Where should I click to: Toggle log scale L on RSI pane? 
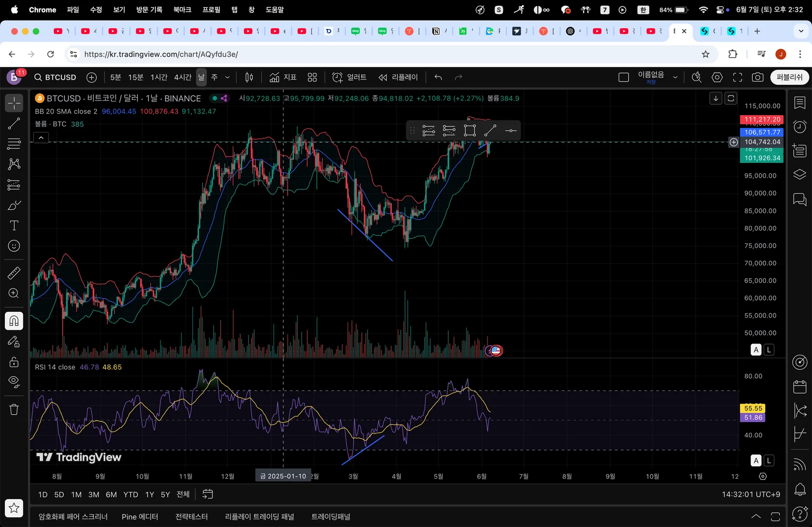[x=769, y=460]
